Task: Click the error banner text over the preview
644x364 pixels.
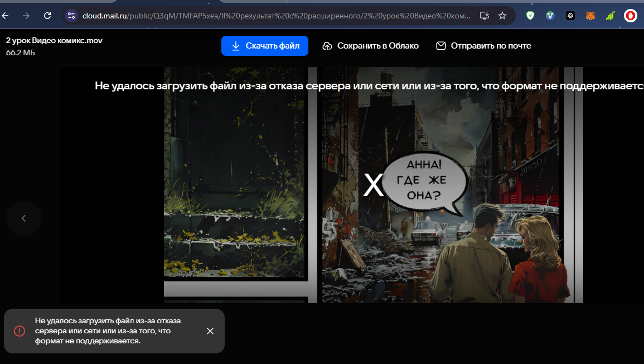Action: pos(369,85)
